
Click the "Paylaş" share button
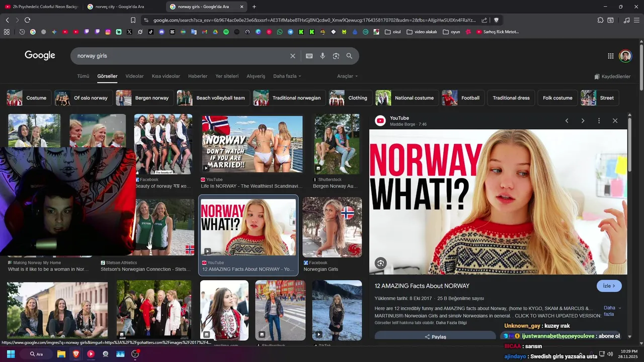[x=435, y=337]
